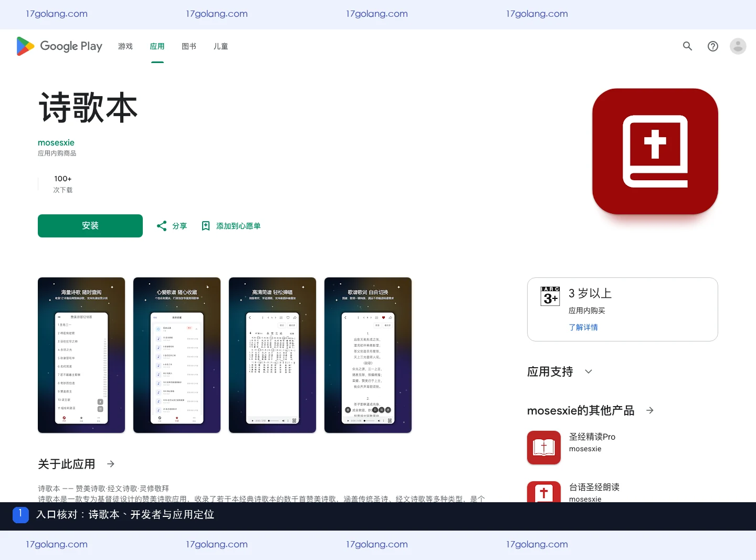756x560 pixels.
Task: Click the 关于此应用 heading
Action: (67, 464)
